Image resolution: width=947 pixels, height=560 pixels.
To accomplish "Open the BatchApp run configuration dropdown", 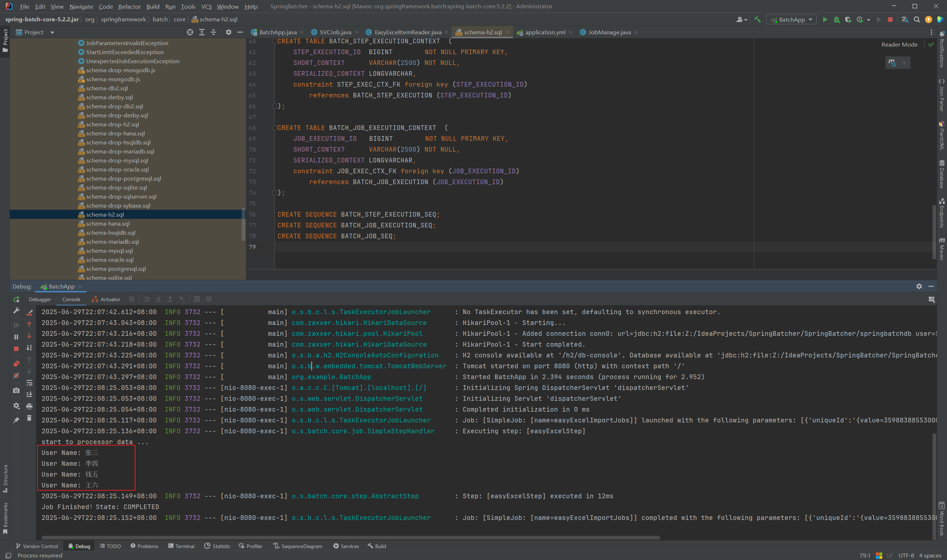I will [792, 19].
